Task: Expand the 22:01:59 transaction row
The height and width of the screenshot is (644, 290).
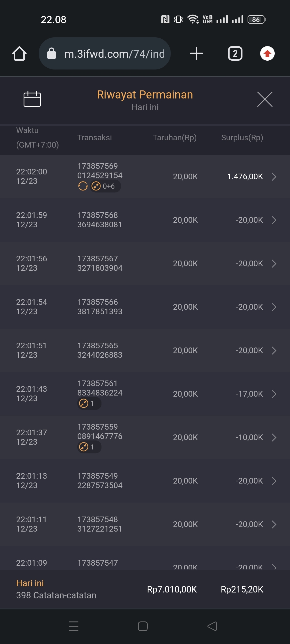Action: coord(274,220)
